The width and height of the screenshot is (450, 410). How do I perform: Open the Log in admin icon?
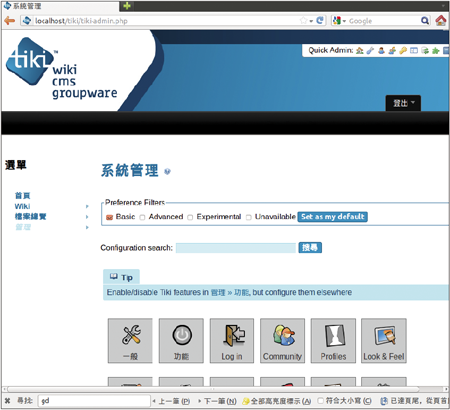(x=232, y=340)
